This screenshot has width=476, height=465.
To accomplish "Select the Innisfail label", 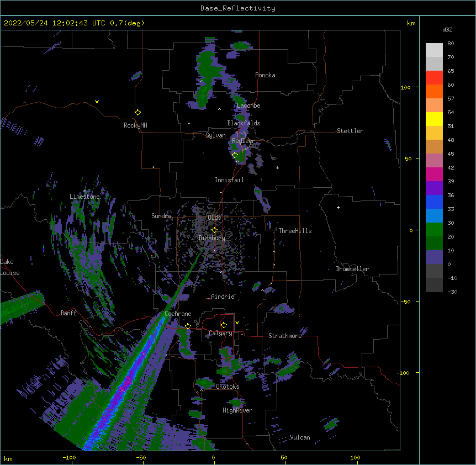I will click(229, 180).
